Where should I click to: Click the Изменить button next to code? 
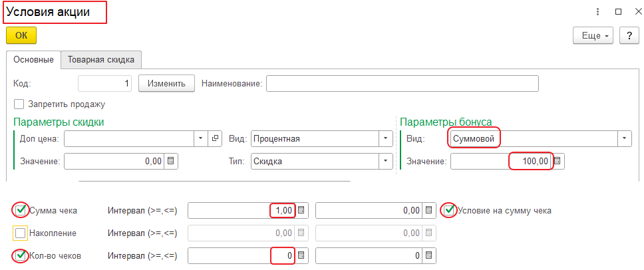coord(166,83)
